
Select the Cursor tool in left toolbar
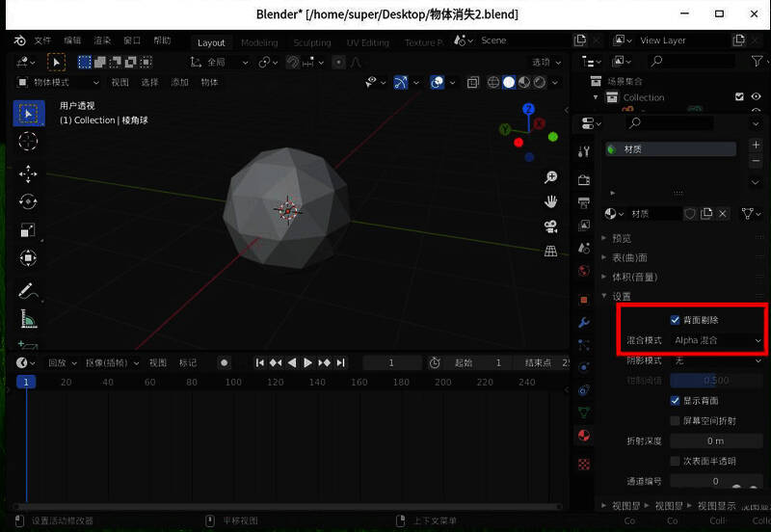[28, 142]
